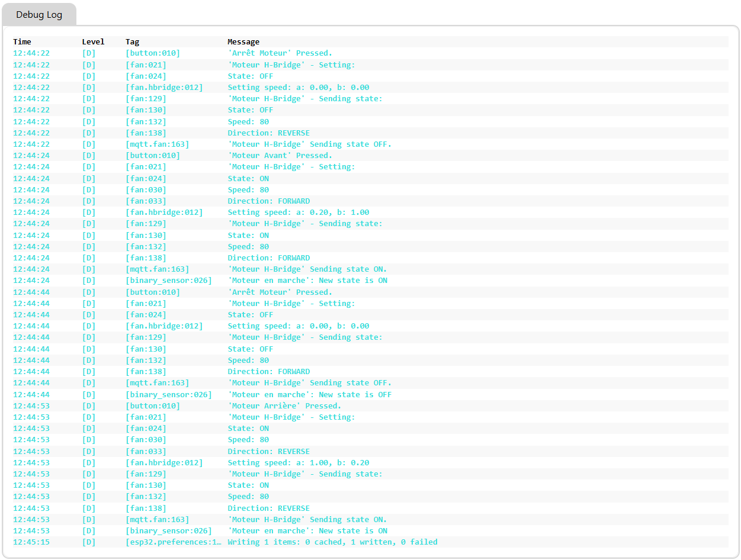Click the [binary_sensor:026] tag at 12:44:24

(x=168, y=281)
